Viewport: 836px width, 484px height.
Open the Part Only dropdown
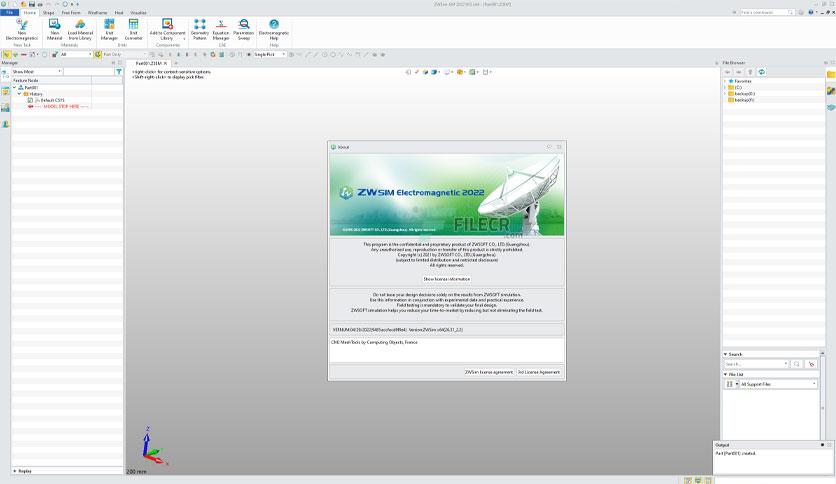click(124, 54)
